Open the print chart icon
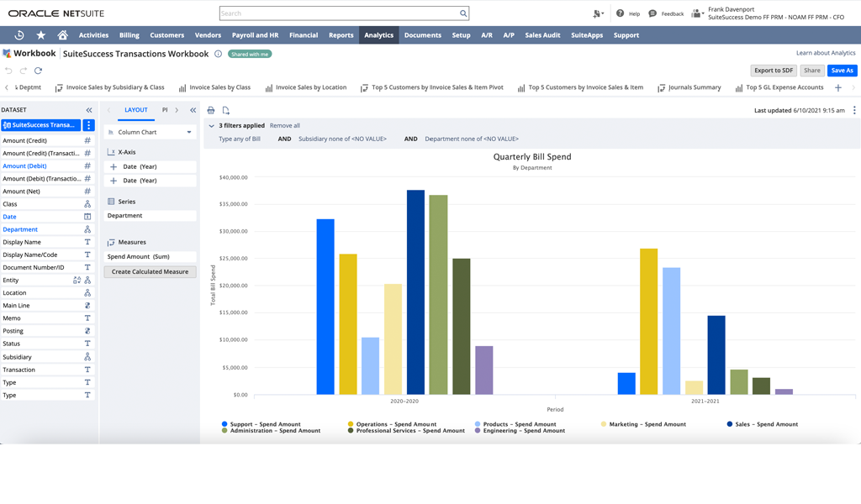 tap(210, 110)
